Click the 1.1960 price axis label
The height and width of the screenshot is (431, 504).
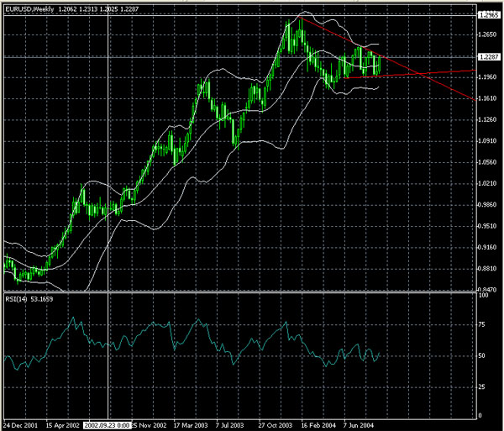[488, 77]
